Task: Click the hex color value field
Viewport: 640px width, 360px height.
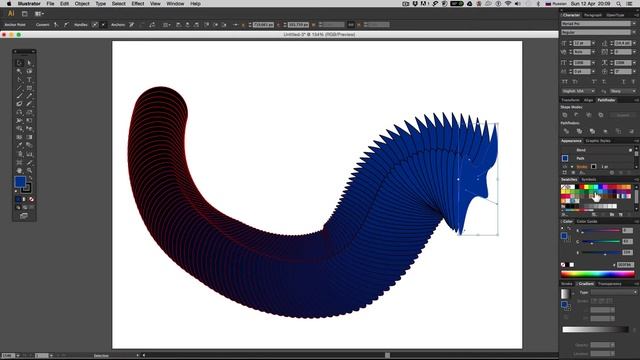Action: pos(626,265)
